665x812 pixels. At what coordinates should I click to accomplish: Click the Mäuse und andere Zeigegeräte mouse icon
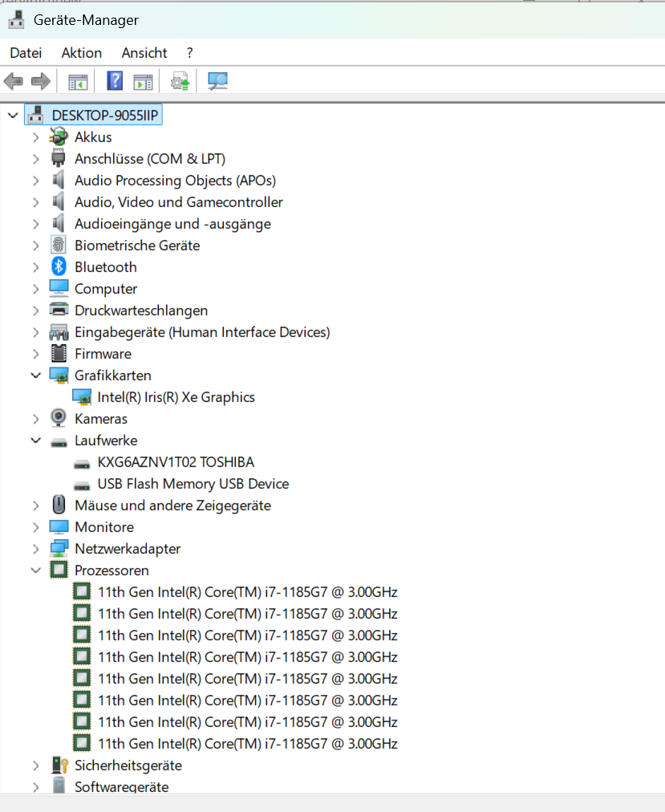pos(59,505)
